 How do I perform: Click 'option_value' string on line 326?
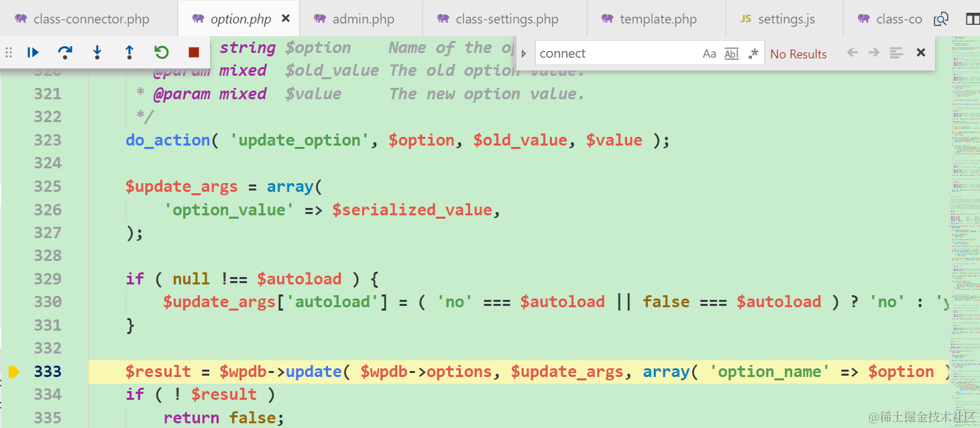tap(229, 210)
